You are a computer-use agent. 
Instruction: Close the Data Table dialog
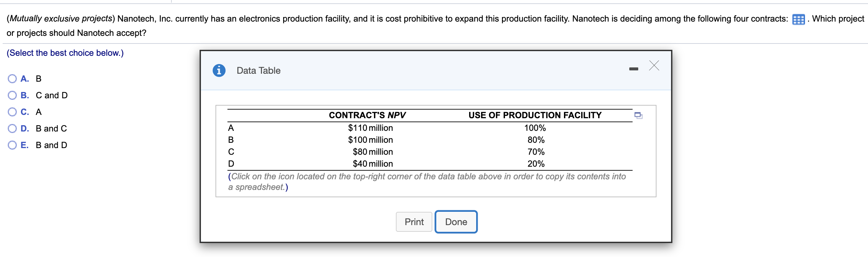pyautogui.click(x=654, y=65)
